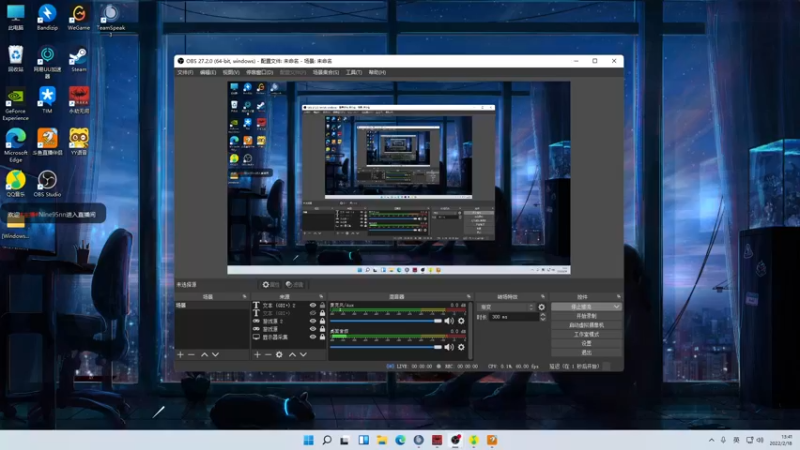The width and height of the screenshot is (800, 450).
Task: Pop out the 控件 dock panel icon
Action: (x=618, y=296)
